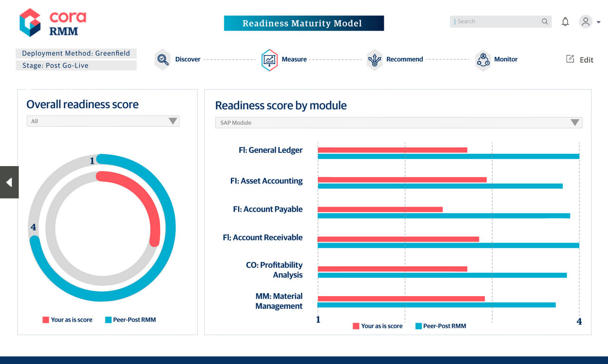Viewport: 608px width, 364px height.
Task: Expand the user account menu caret
Action: pos(598,22)
